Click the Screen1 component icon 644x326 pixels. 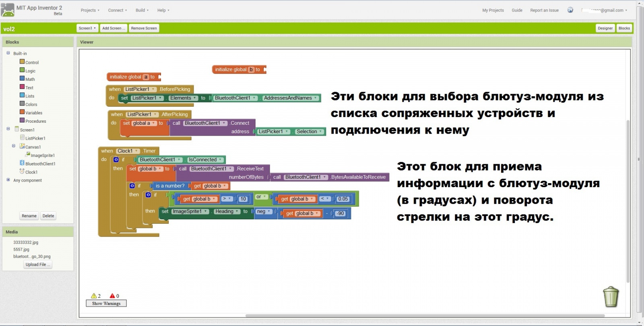click(x=17, y=129)
